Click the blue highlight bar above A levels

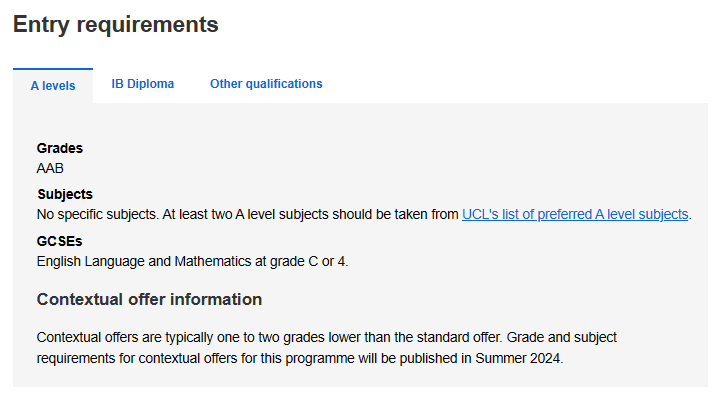pos(53,69)
